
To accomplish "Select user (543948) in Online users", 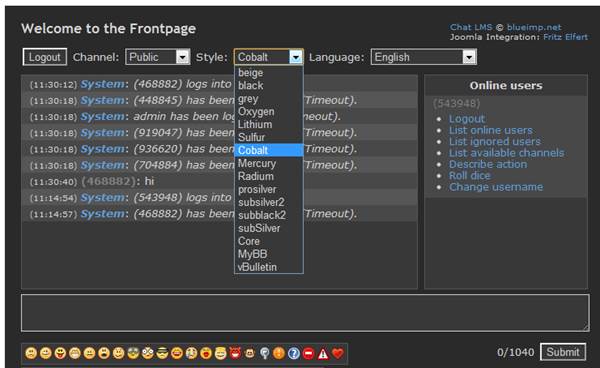I will tap(457, 103).
